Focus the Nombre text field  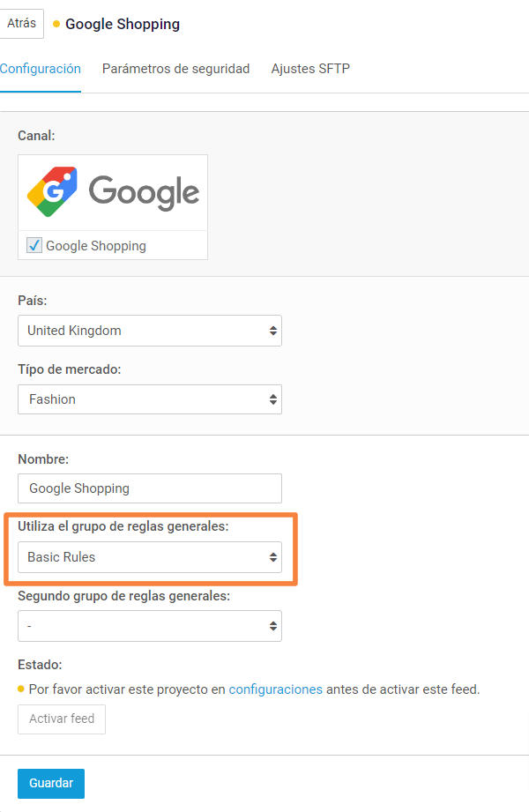click(x=150, y=488)
